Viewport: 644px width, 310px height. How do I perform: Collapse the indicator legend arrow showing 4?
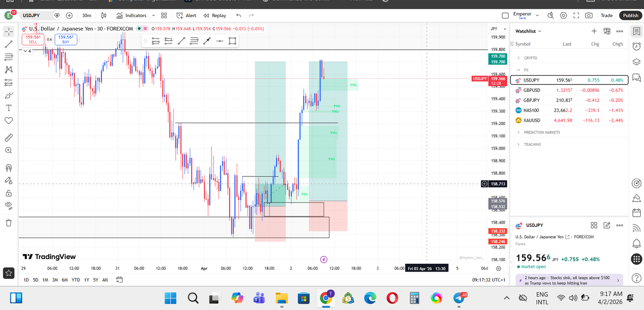click(x=27, y=51)
